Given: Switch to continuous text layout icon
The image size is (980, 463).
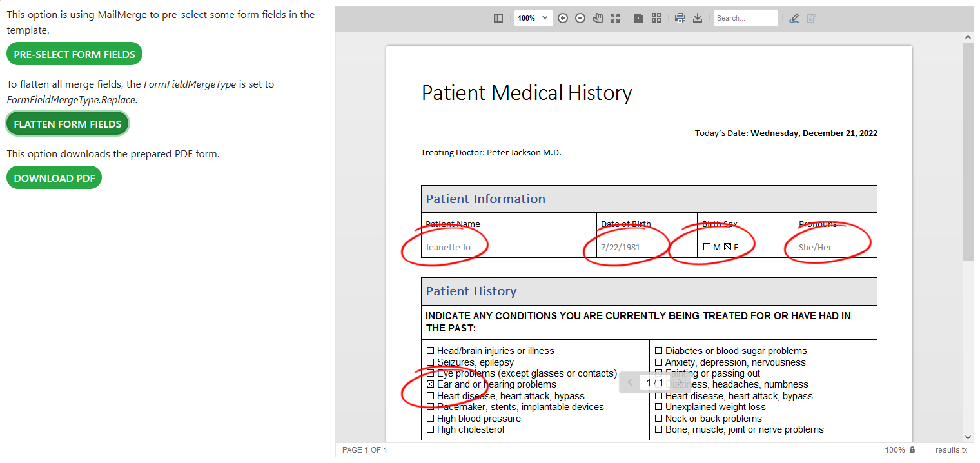Looking at the screenshot, I should point(639,18).
